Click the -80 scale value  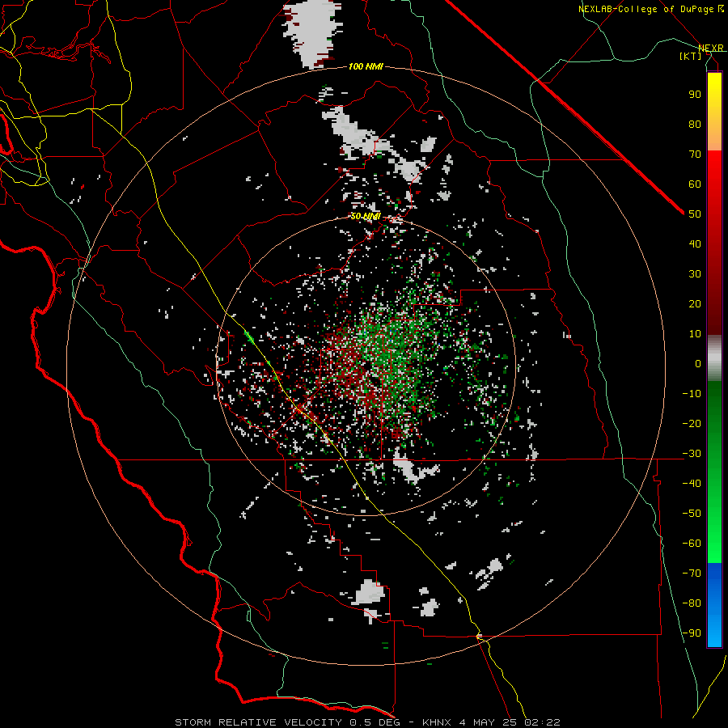coord(692,603)
